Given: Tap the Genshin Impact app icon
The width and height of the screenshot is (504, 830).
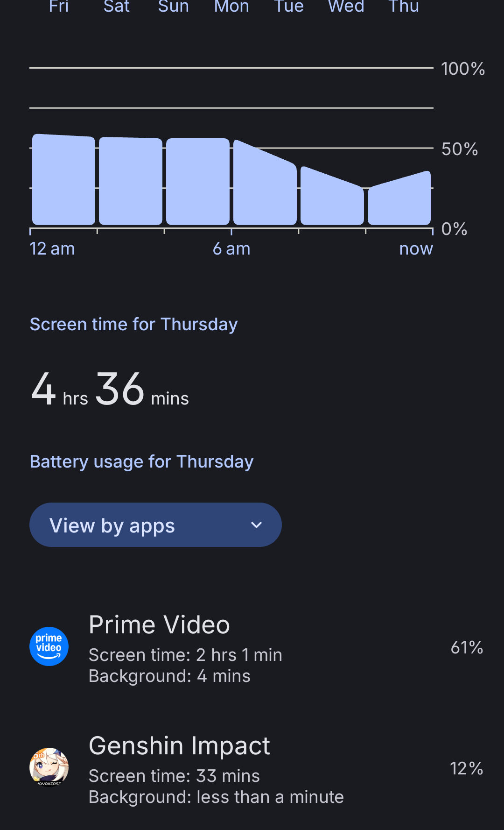Looking at the screenshot, I should [49, 767].
